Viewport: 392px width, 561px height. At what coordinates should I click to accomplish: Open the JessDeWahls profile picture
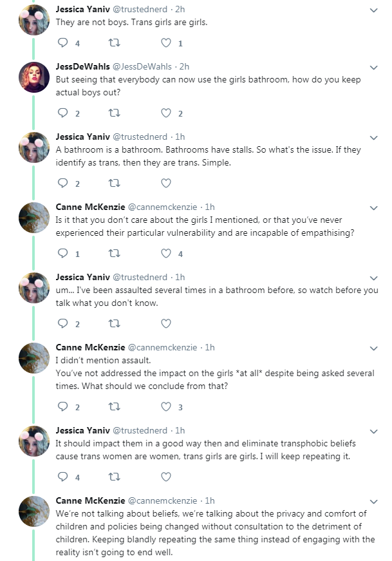click(x=34, y=77)
